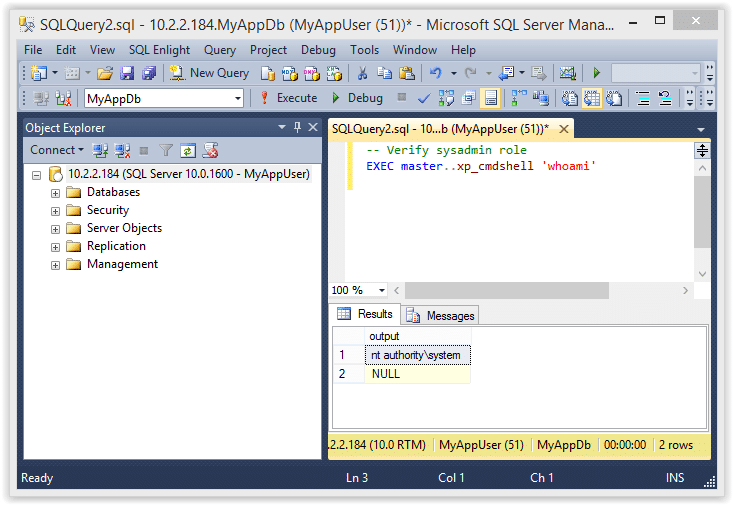Open the Connect dropdown in Object Explorer
Image resolution: width=733 pixels, height=505 pixels.
57,150
